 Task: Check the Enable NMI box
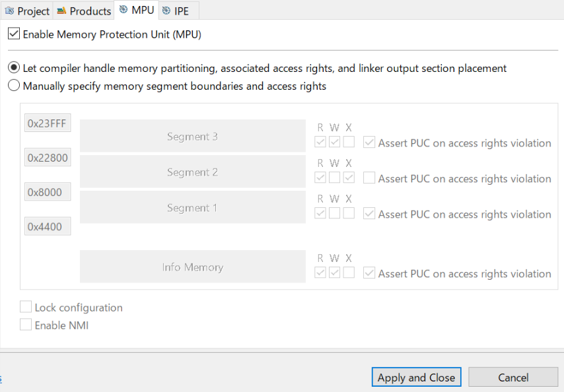coord(26,325)
